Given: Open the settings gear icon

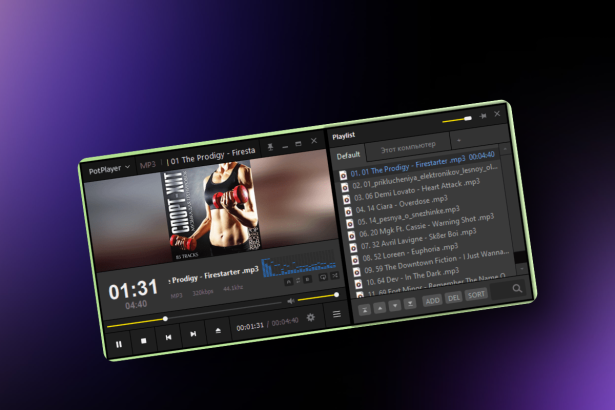Looking at the screenshot, I should [x=311, y=317].
